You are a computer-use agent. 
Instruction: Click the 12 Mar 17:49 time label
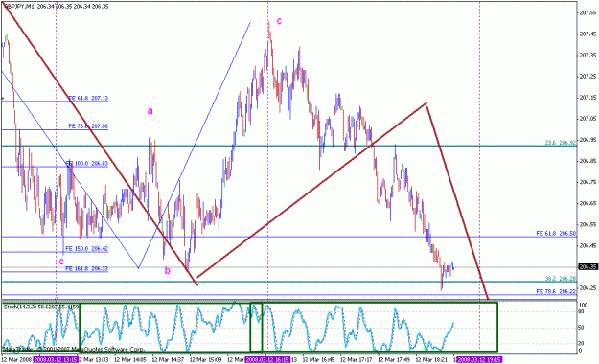click(x=394, y=360)
